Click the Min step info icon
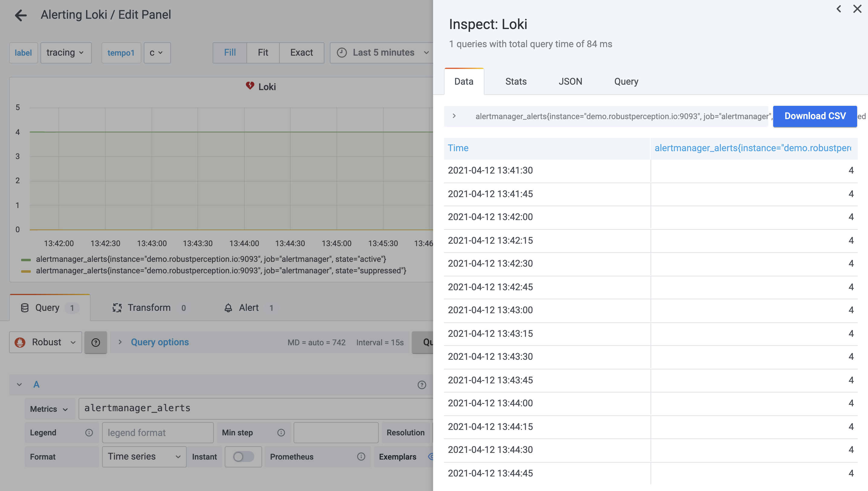Image resolution: width=868 pixels, height=491 pixels. (x=281, y=433)
